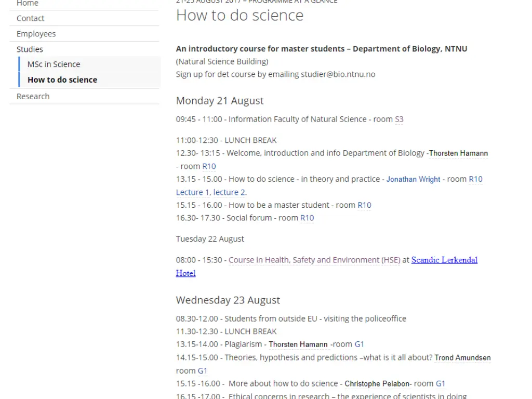Select Studies in the sidebar menu

pyautogui.click(x=30, y=49)
